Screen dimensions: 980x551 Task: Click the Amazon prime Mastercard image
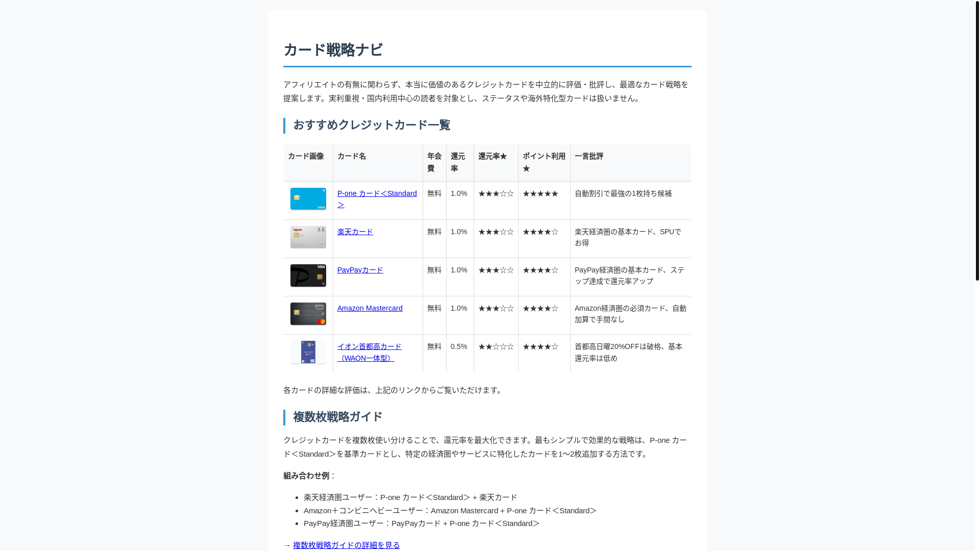(x=308, y=314)
